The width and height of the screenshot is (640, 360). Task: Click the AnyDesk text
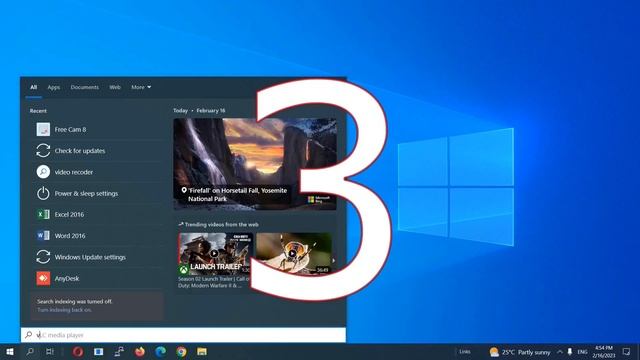click(67, 278)
